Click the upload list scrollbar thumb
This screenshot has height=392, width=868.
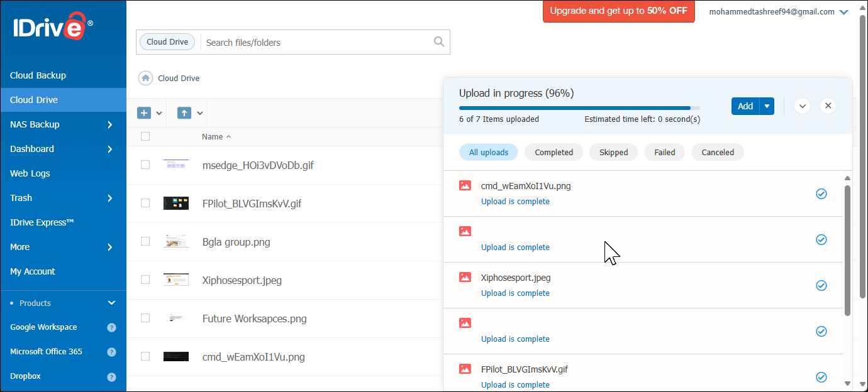pos(847,250)
